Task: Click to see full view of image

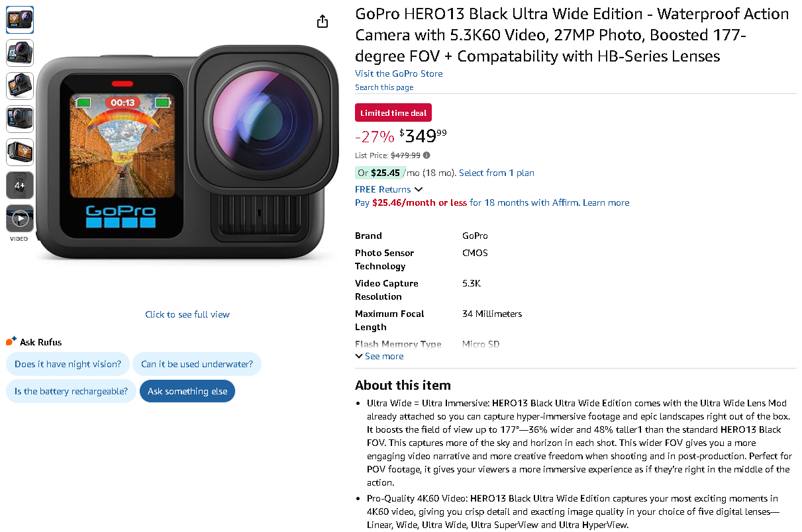Action: click(187, 314)
